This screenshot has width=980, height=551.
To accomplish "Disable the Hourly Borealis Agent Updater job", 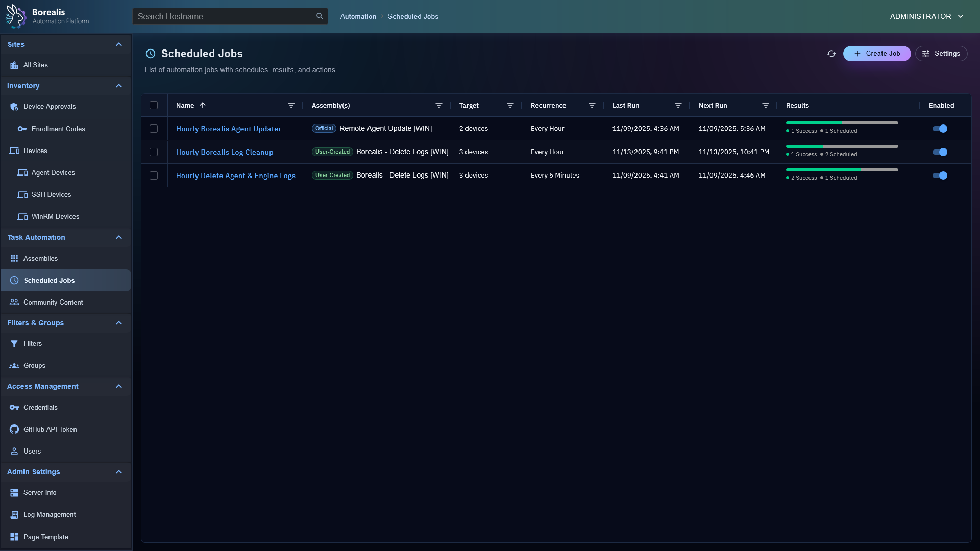I will point(939,129).
